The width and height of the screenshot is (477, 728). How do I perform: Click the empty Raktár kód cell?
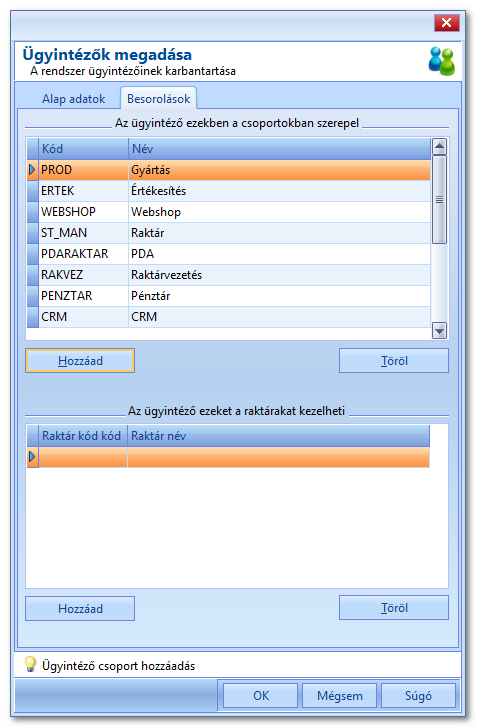point(83,457)
